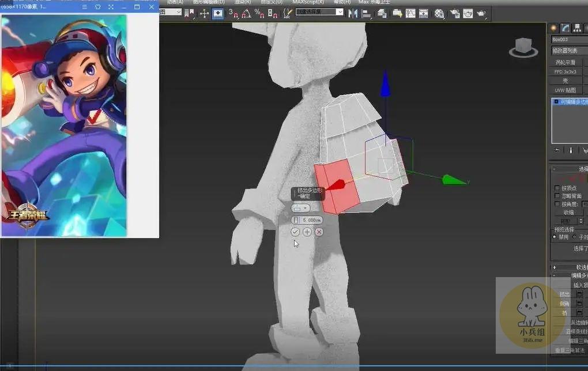This screenshot has height=371, width=588.
Task: Open the 渲染(R) menu
Action: (243, 2)
